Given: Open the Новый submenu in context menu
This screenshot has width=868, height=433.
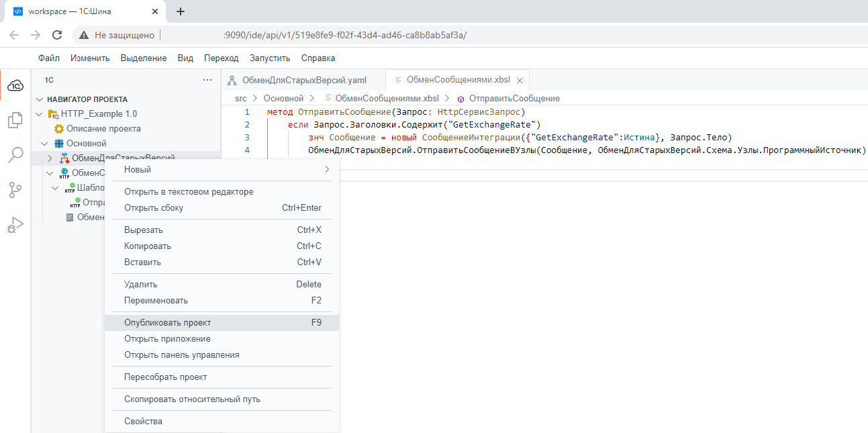Looking at the screenshot, I should click(222, 169).
